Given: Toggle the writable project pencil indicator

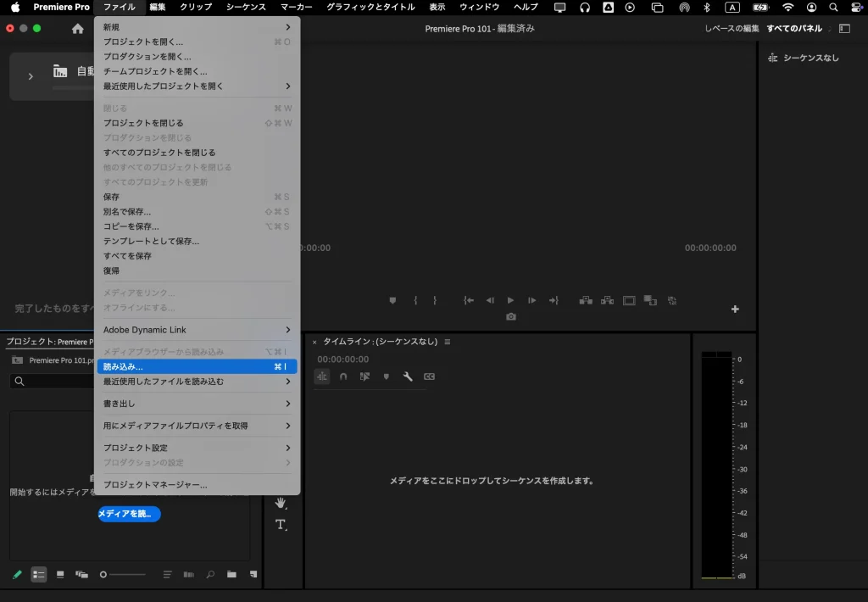Looking at the screenshot, I should (17, 574).
